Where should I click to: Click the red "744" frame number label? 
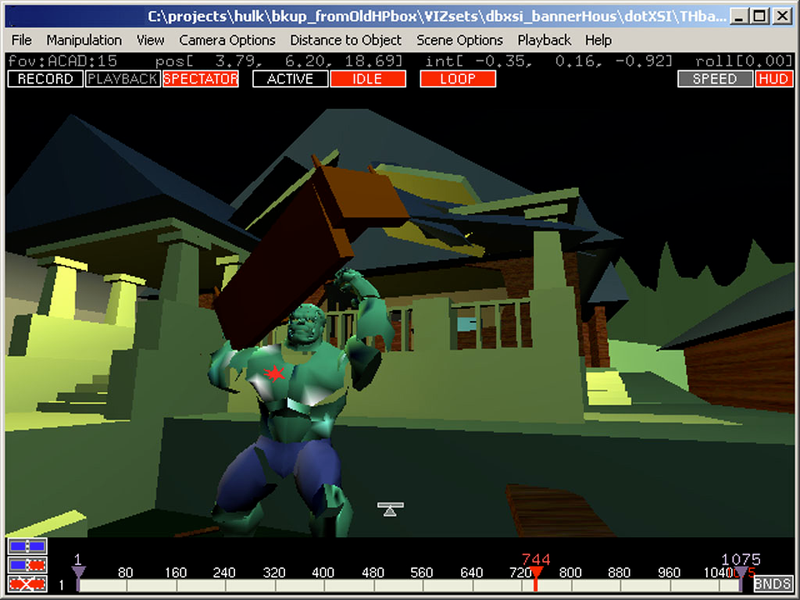click(x=536, y=560)
